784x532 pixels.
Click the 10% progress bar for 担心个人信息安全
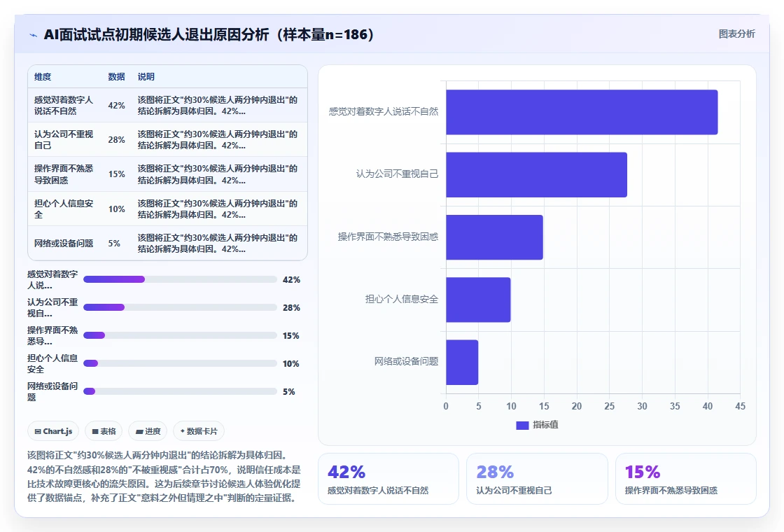click(x=180, y=363)
